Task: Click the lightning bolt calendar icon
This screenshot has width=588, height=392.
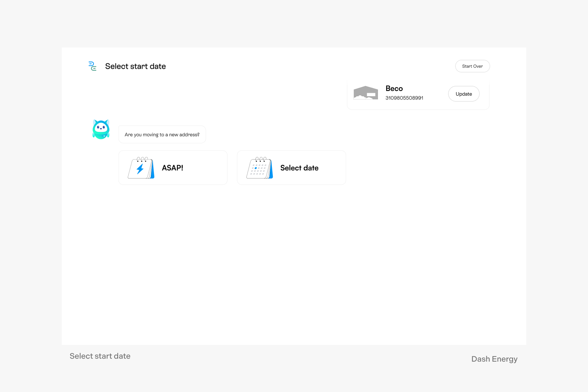Action: (141, 168)
